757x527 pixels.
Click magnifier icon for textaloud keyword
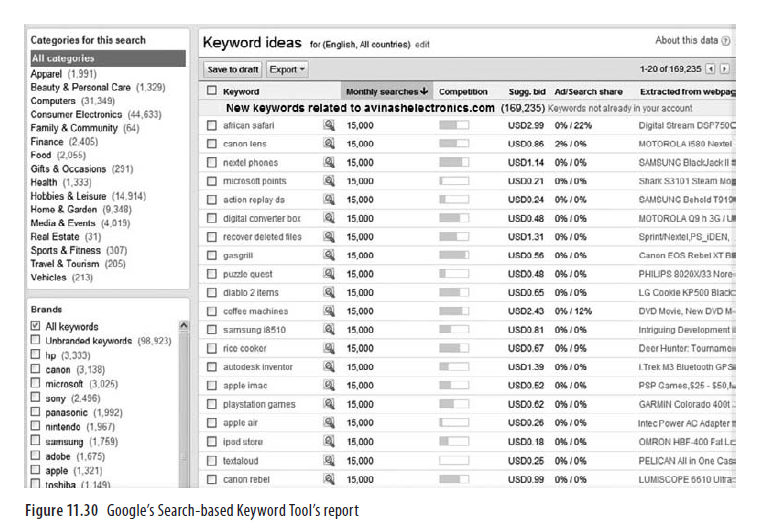point(329,460)
